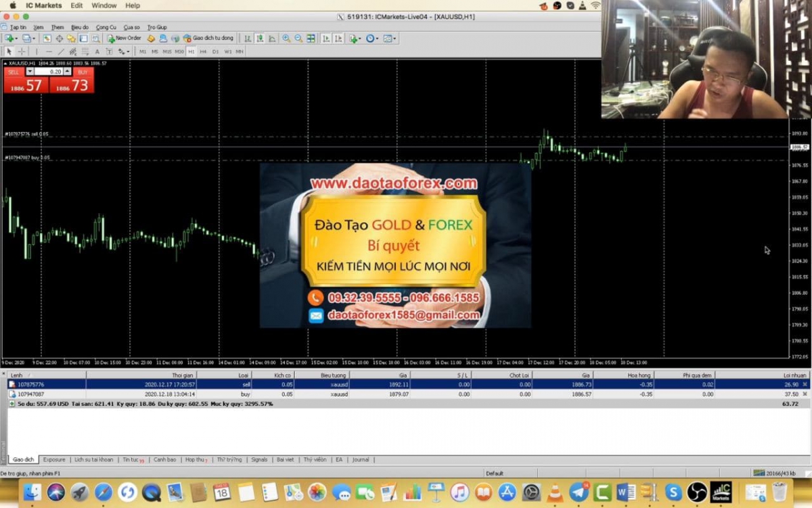
Task: Open the Journal tab
Action: 361,459
